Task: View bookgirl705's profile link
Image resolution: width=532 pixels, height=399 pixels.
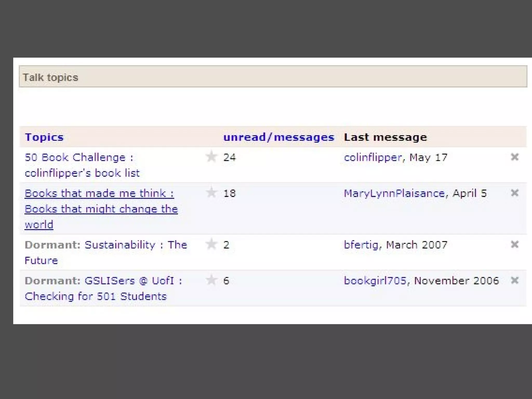Action: (375, 281)
